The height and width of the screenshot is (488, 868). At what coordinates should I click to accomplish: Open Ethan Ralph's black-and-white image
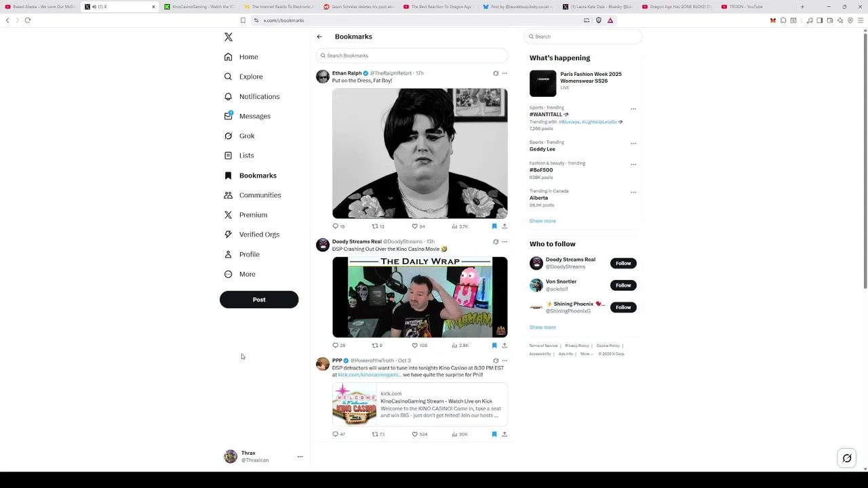[420, 153]
